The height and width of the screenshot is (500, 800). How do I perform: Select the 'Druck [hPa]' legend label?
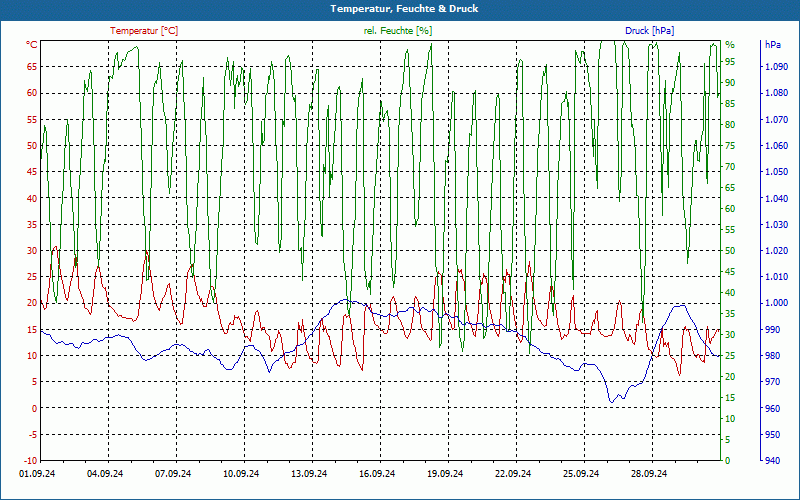click(x=649, y=31)
